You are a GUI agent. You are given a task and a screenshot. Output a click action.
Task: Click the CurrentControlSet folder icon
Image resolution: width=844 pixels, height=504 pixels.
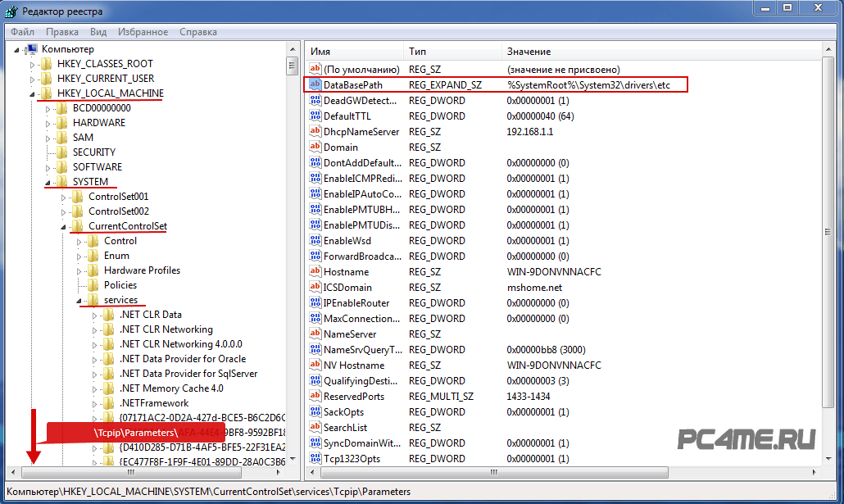pos(77,226)
